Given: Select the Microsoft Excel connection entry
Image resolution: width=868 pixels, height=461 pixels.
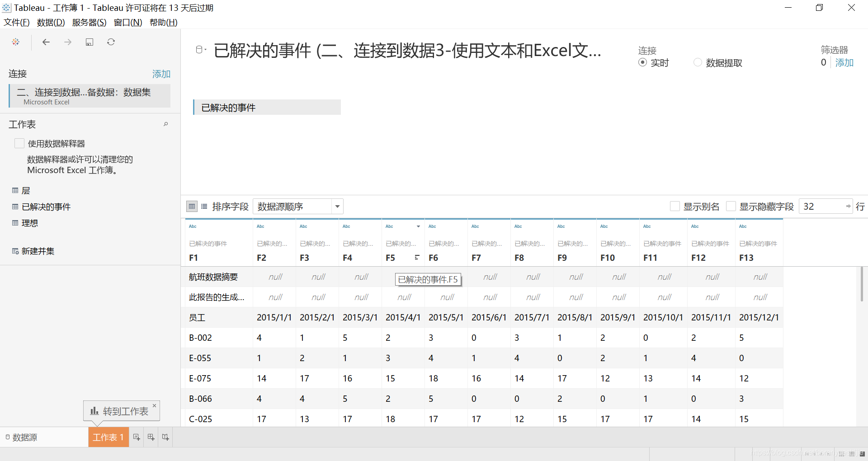Looking at the screenshot, I should [90, 96].
